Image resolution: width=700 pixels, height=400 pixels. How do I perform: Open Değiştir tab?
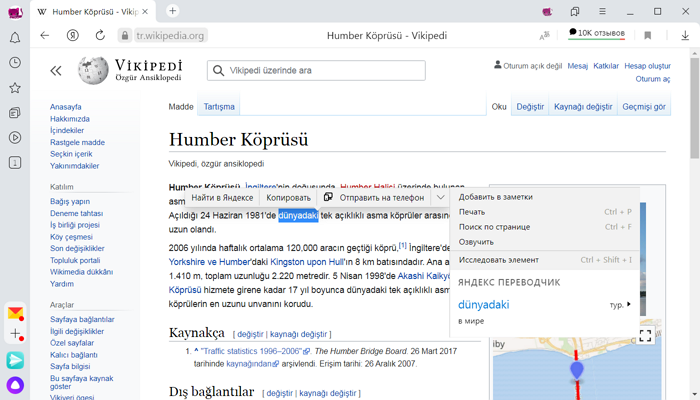click(530, 107)
